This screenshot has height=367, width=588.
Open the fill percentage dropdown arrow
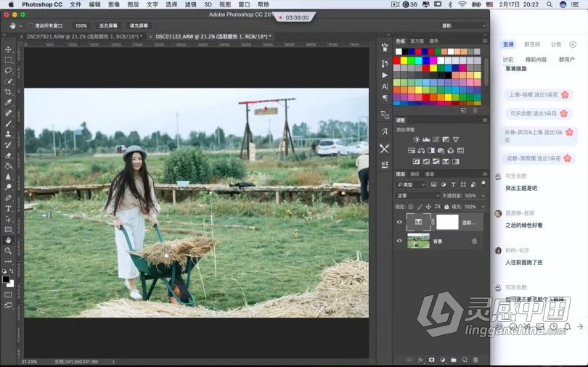(483, 206)
